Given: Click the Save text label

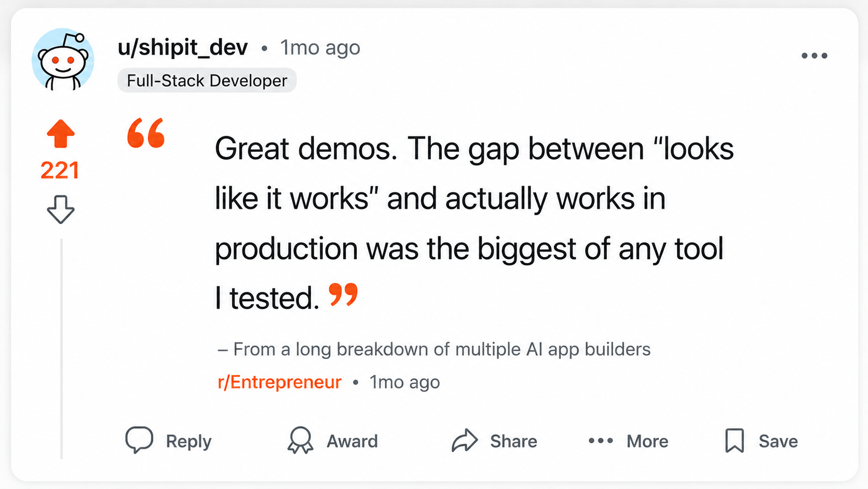Looking at the screenshot, I should [x=778, y=441].
